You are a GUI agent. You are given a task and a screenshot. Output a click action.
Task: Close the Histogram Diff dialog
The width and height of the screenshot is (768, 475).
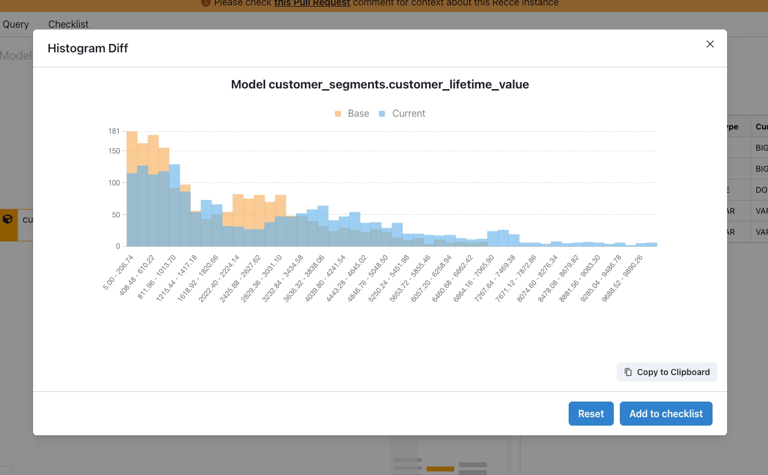pos(710,44)
